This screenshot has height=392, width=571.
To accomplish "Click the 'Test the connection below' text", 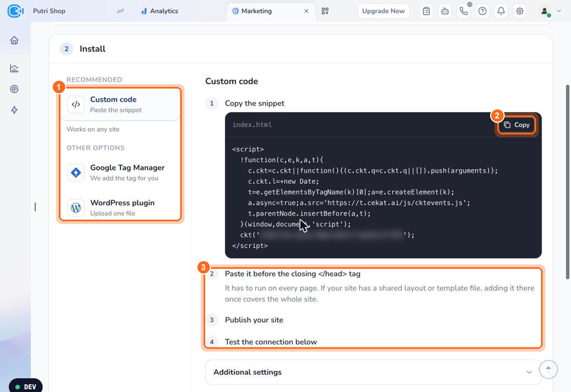I will click(271, 342).
